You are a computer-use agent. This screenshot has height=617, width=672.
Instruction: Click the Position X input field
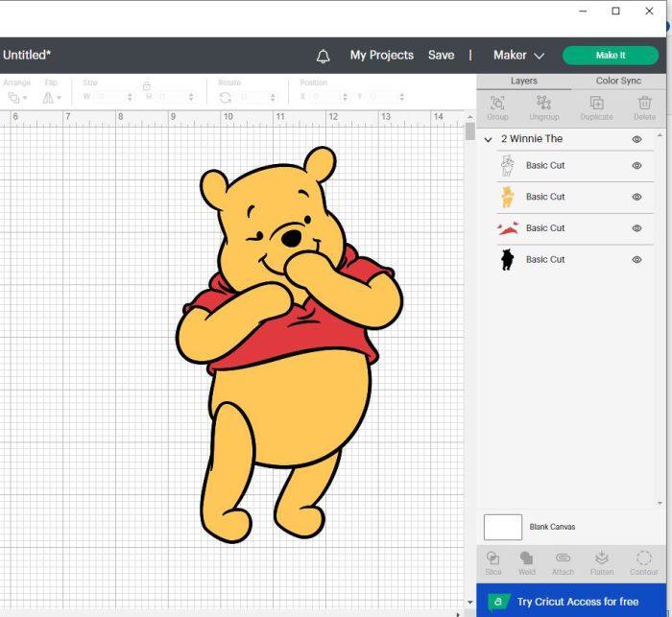pos(326,97)
